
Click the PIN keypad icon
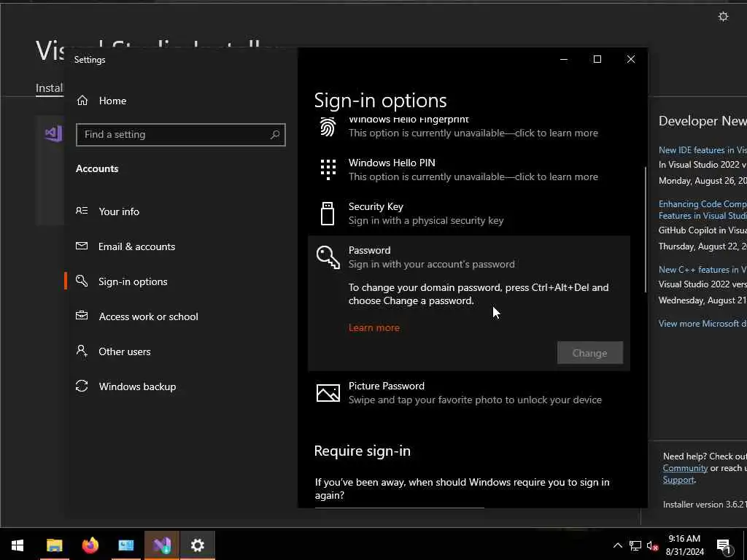pos(328,169)
